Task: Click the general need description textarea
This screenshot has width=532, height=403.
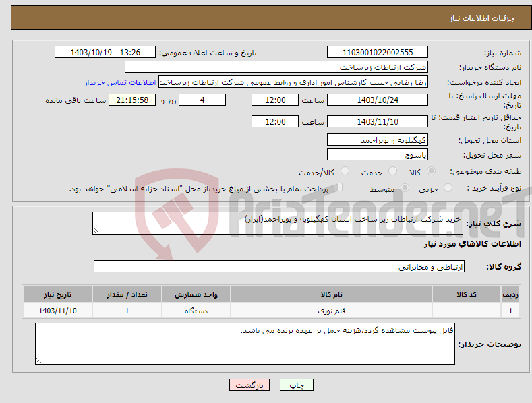Action: tap(278, 223)
